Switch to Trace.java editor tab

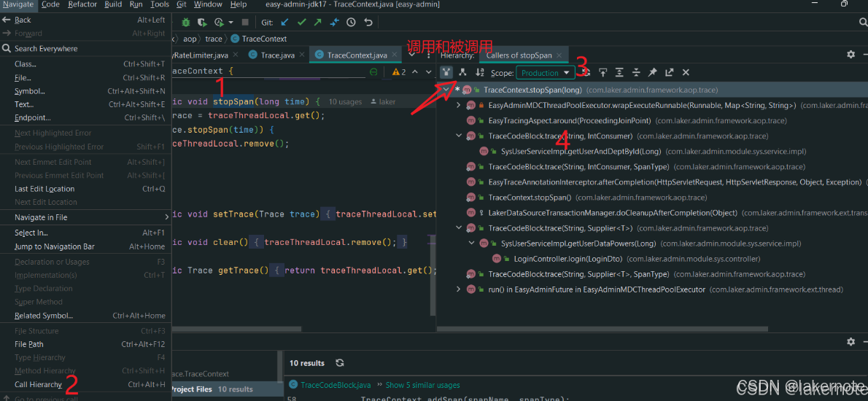(276, 55)
